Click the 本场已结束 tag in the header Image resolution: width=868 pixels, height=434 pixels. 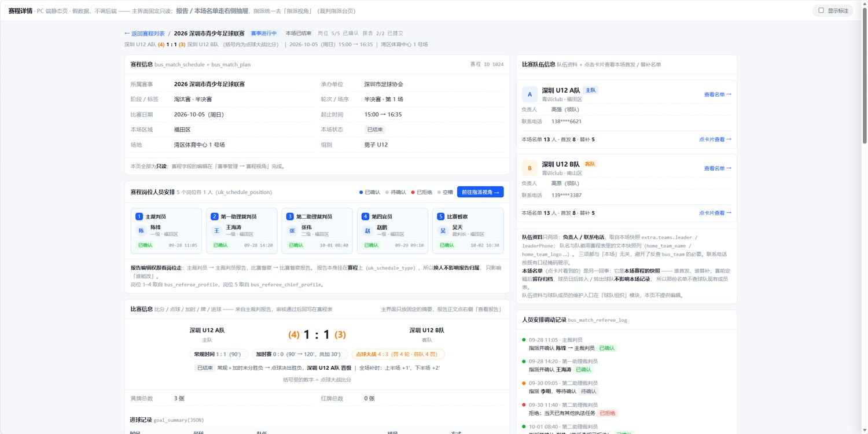[x=299, y=34]
